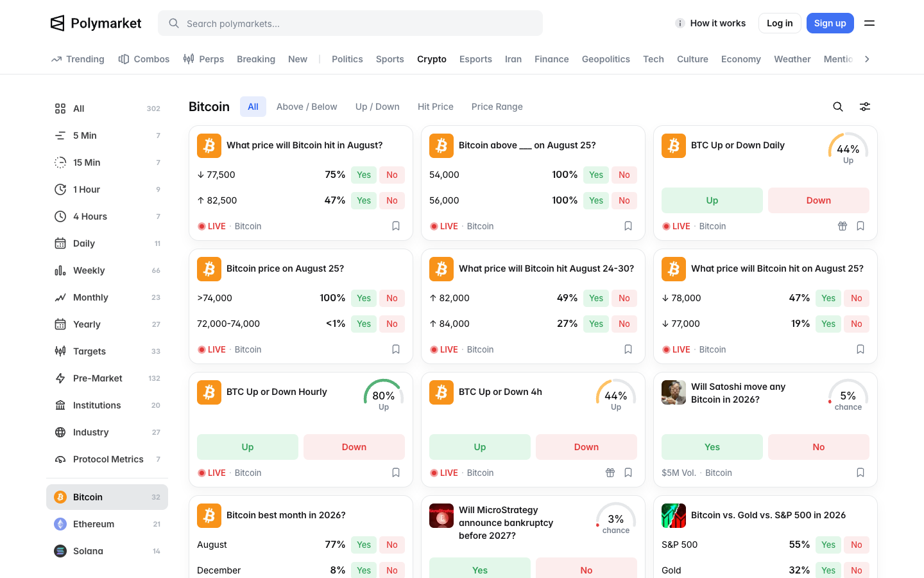Image resolution: width=924 pixels, height=578 pixels.
Task: Bookmark 'What price will Bitcoin hit on August 25?'
Action: coord(860,349)
